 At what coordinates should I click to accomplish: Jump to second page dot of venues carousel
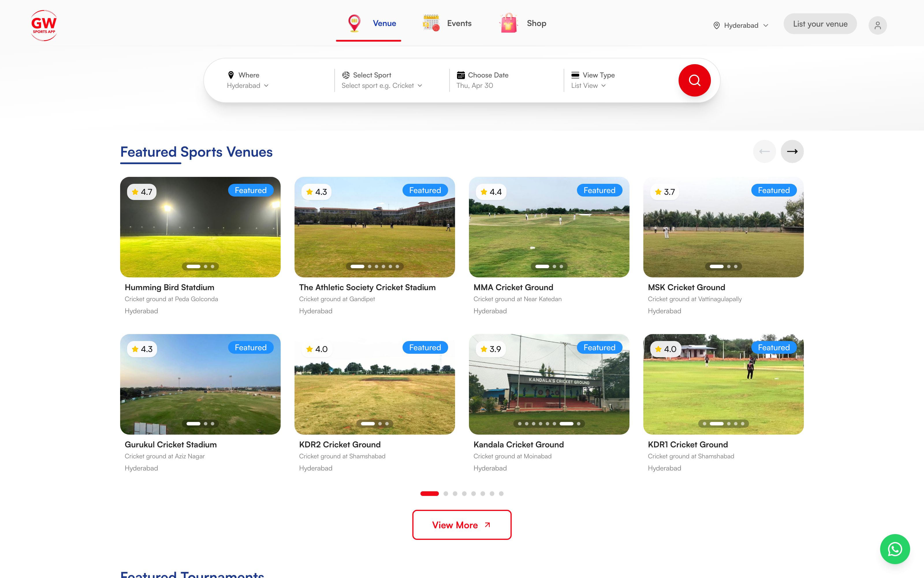tap(446, 494)
